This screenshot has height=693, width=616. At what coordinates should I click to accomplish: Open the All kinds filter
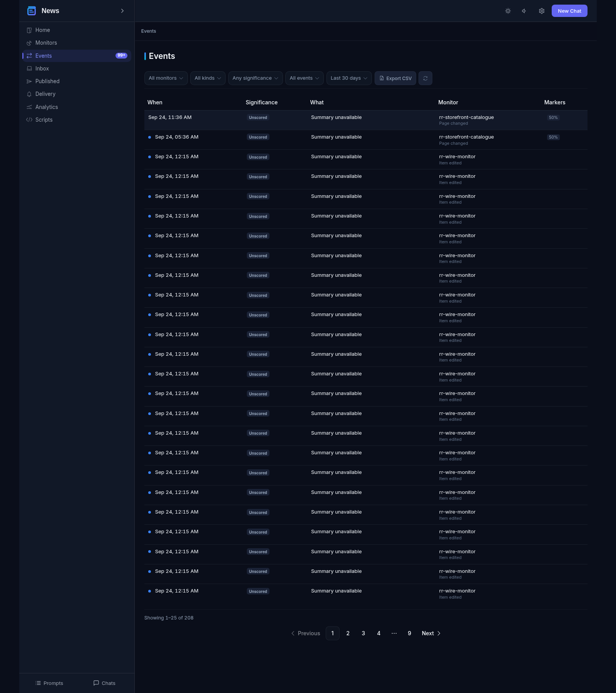tap(208, 78)
